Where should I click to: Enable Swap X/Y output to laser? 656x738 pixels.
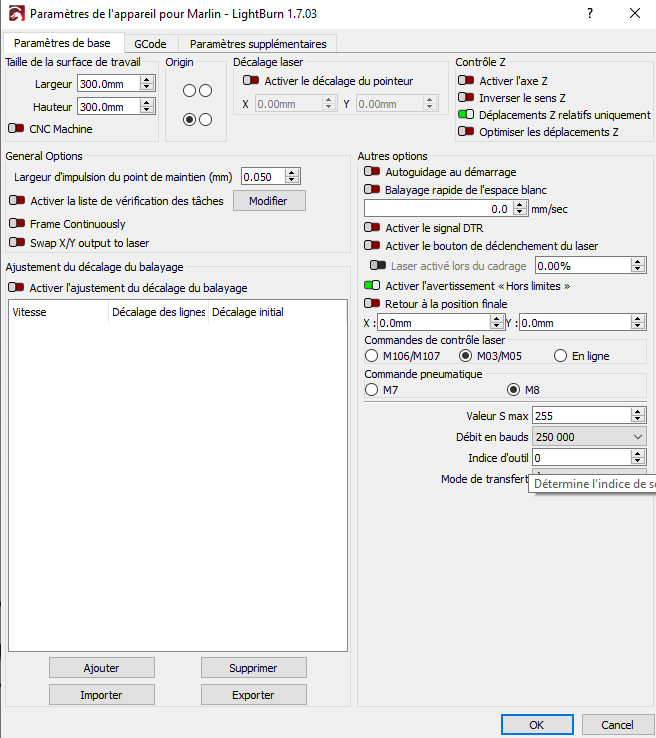click(17, 242)
